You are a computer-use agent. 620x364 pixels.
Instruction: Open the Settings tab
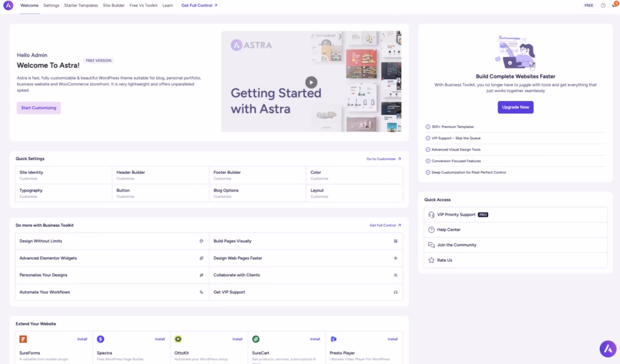tap(51, 5)
